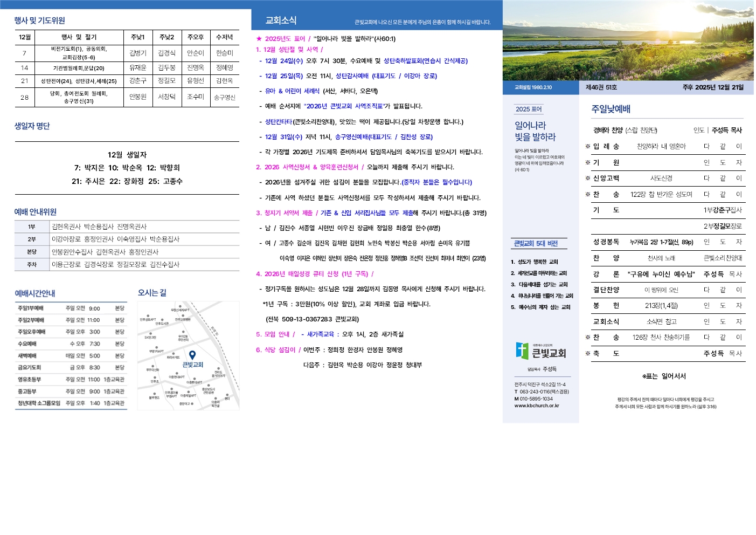
Task: Click the 예배시간안내 heading
Action: click(35, 293)
